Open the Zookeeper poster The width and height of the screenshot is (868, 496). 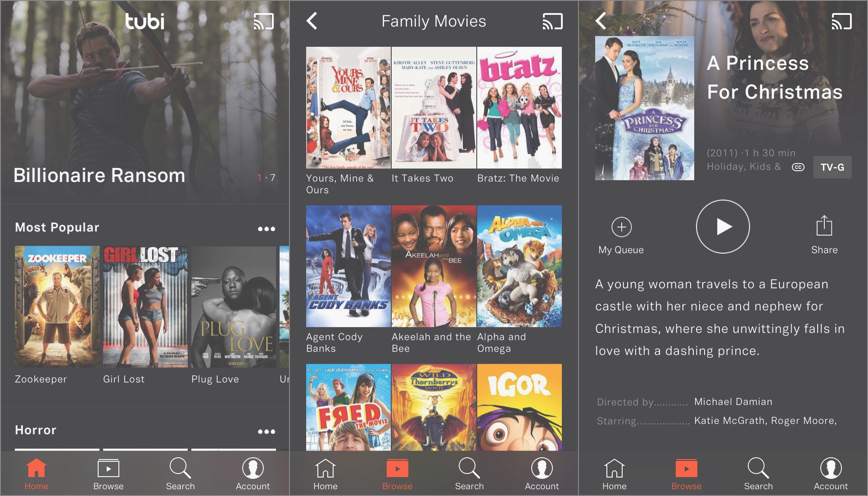pos(57,307)
